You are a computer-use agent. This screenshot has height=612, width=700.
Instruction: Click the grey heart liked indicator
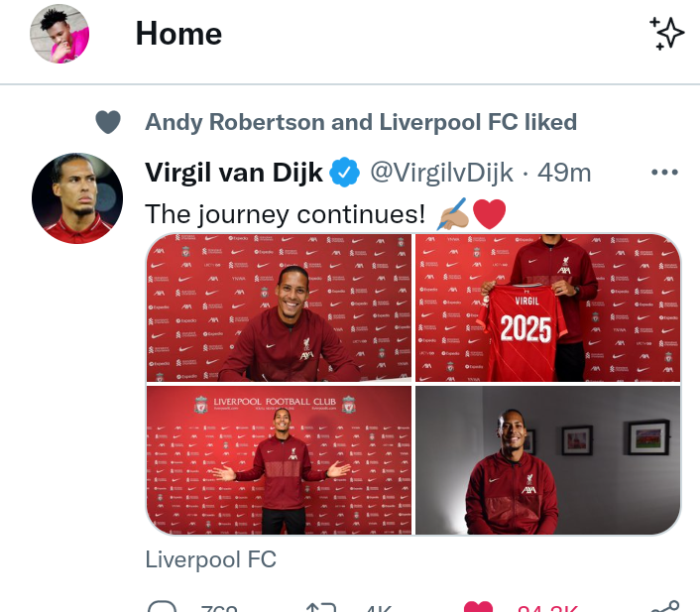pyautogui.click(x=108, y=122)
